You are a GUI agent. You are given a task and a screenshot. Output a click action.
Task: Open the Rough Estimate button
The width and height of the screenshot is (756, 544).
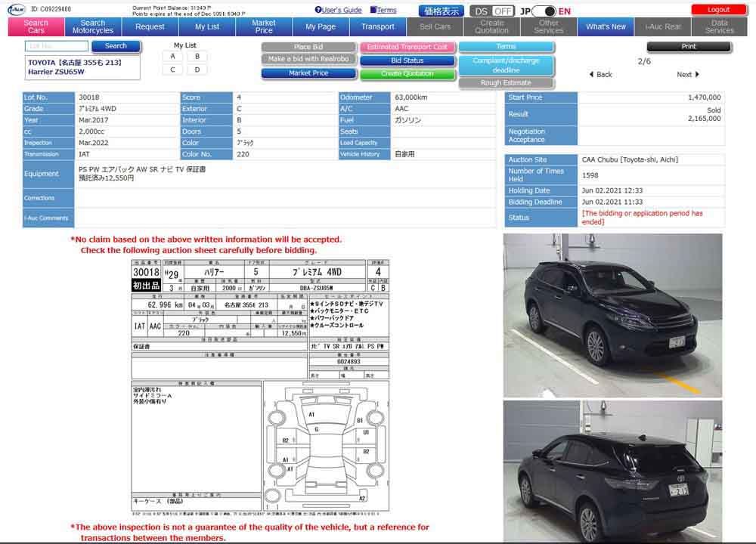point(507,83)
